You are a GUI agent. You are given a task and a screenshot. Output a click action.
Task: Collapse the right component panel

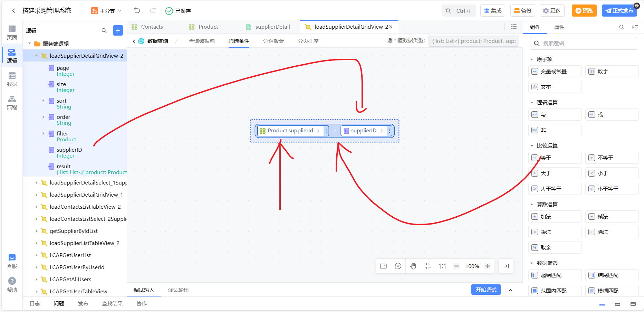(x=635, y=27)
